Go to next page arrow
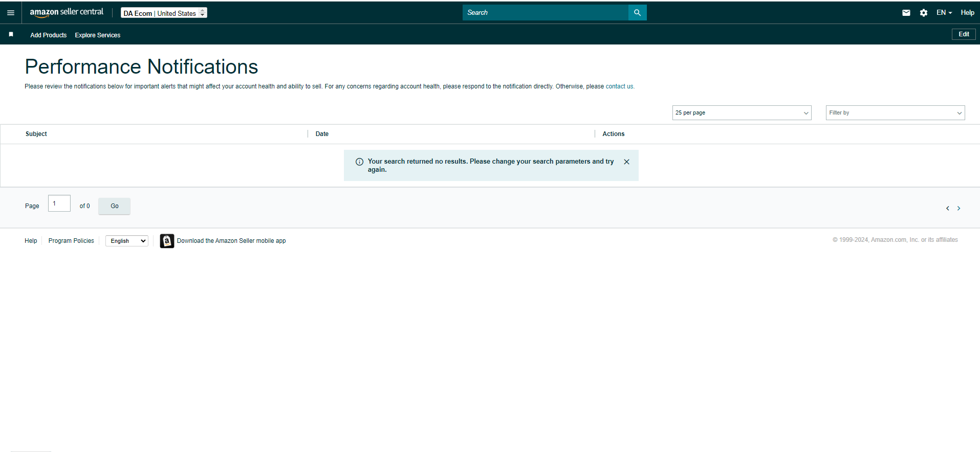This screenshot has height=452, width=980. [x=959, y=208]
